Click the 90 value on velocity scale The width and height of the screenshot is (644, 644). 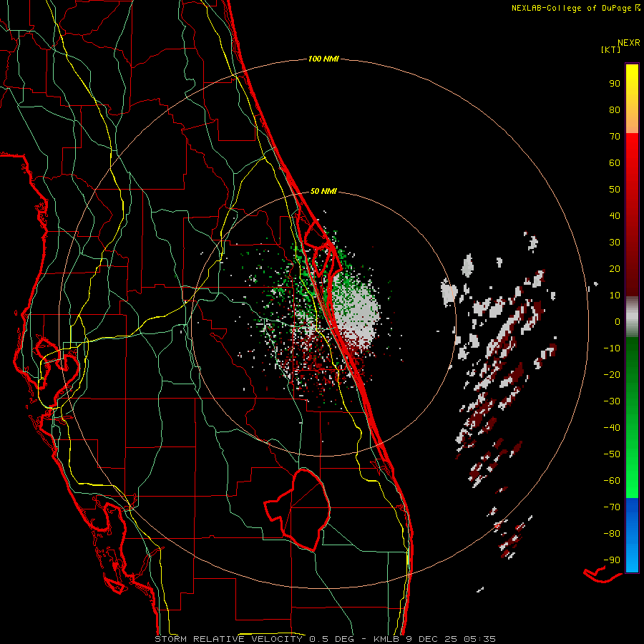pyautogui.click(x=615, y=84)
